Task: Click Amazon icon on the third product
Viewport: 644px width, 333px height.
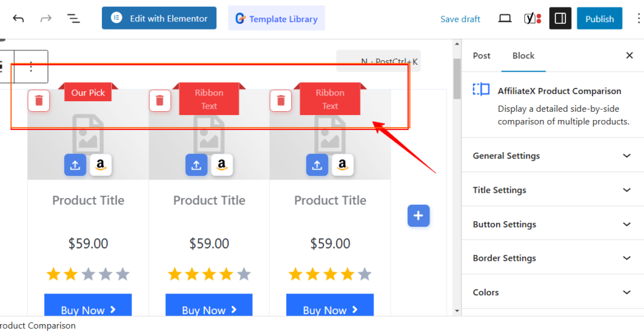Action: tap(343, 165)
